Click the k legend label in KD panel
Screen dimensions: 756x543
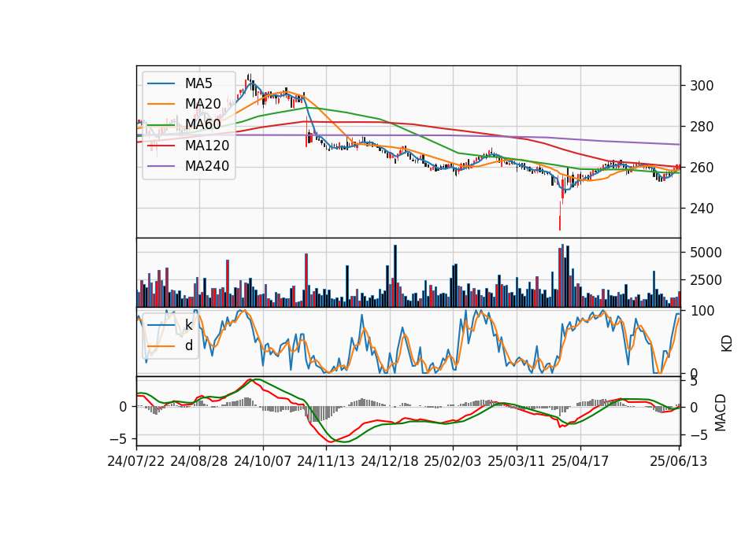click(188, 325)
